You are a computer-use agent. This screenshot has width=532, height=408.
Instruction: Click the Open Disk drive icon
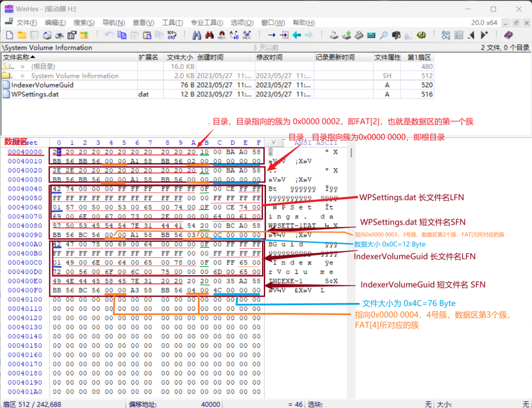click(x=334, y=35)
